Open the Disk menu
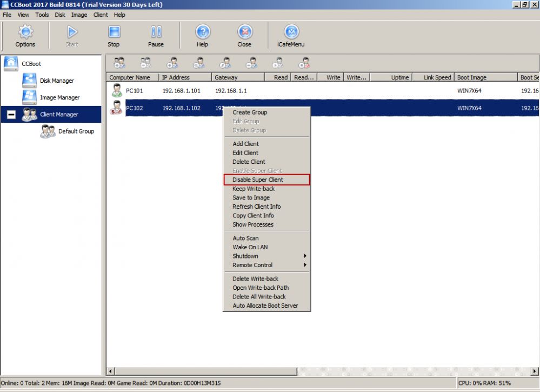This screenshot has width=540, height=392. [60, 15]
